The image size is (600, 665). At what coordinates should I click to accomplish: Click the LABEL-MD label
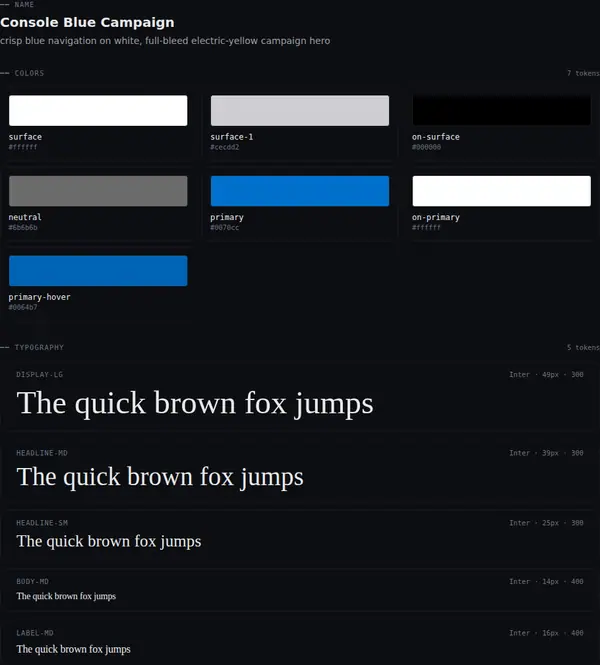point(35,633)
